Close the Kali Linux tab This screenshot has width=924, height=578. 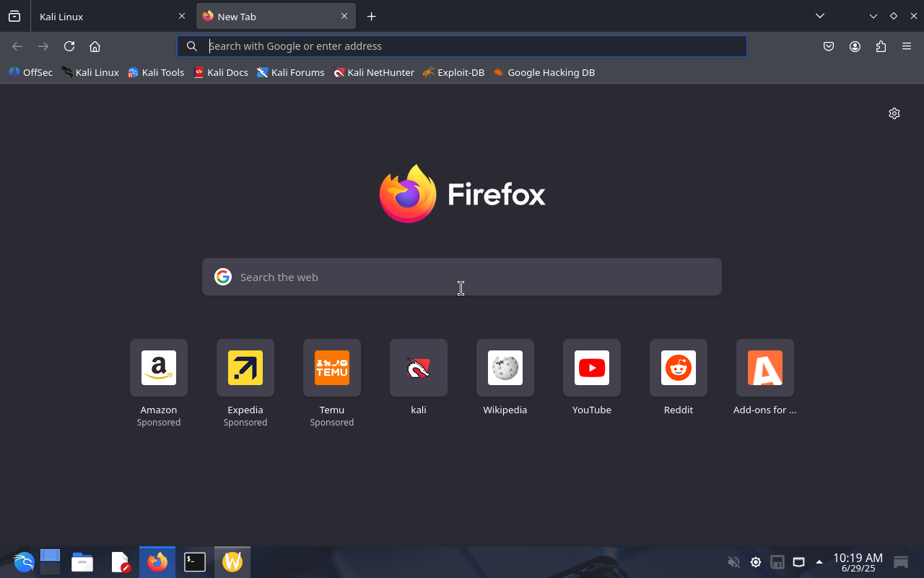(x=182, y=16)
